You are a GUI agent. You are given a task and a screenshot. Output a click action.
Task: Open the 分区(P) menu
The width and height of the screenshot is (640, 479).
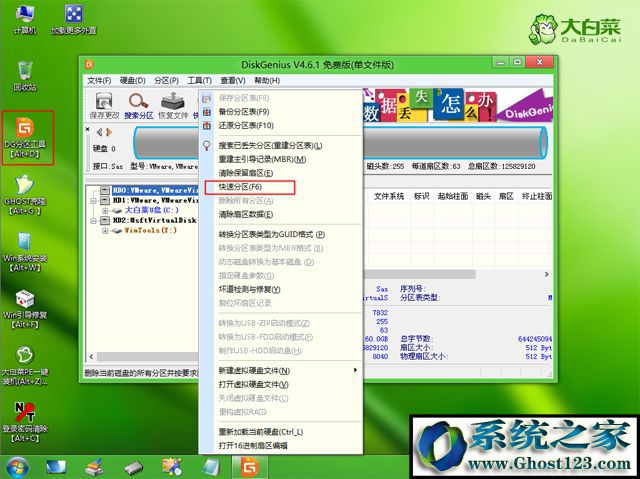click(166, 81)
